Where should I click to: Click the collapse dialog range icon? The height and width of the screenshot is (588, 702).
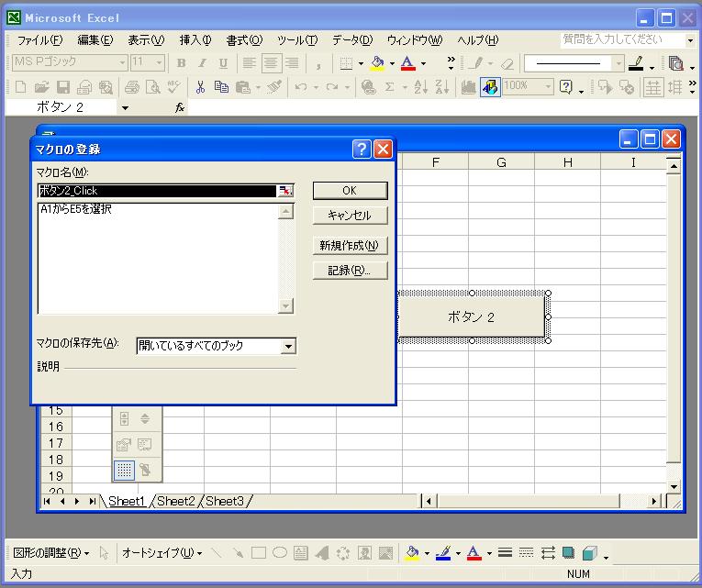point(285,191)
